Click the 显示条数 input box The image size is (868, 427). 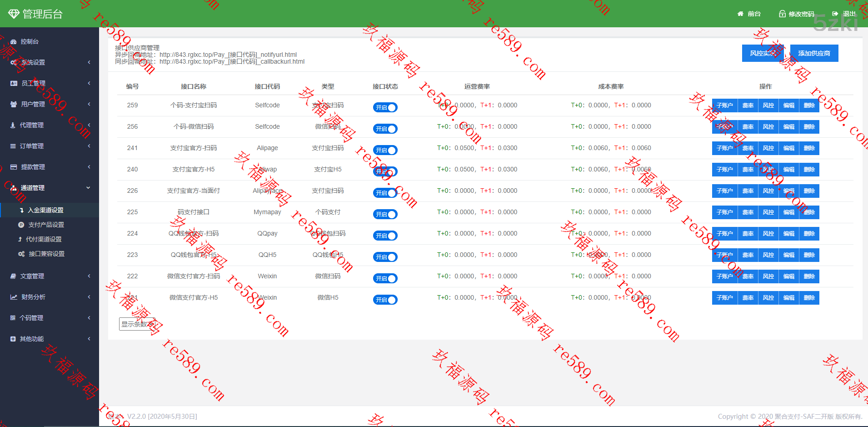click(x=137, y=324)
